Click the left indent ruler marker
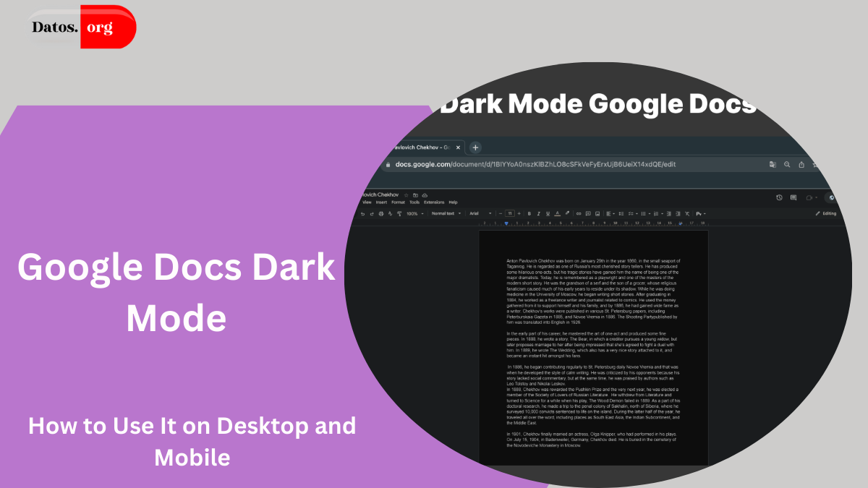Image resolution: width=868 pixels, height=488 pixels. (506, 223)
